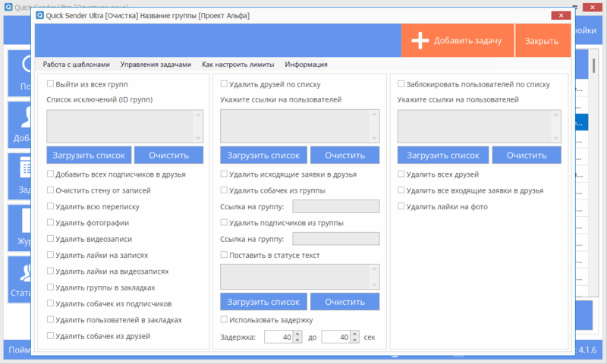
Task: Toggle Удалить видеозаписи checkbox
Action: coord(50,239)
